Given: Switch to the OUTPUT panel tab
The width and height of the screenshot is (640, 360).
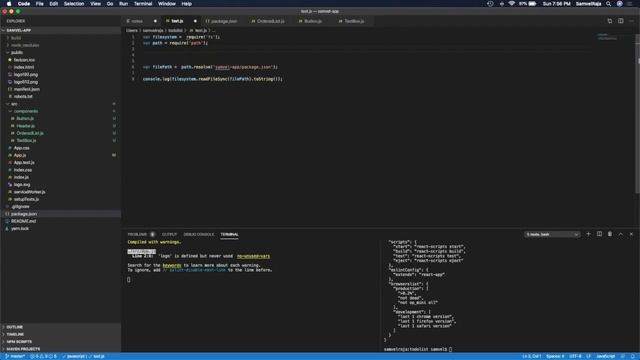Looking at the screenshot, I should (169, 234).
